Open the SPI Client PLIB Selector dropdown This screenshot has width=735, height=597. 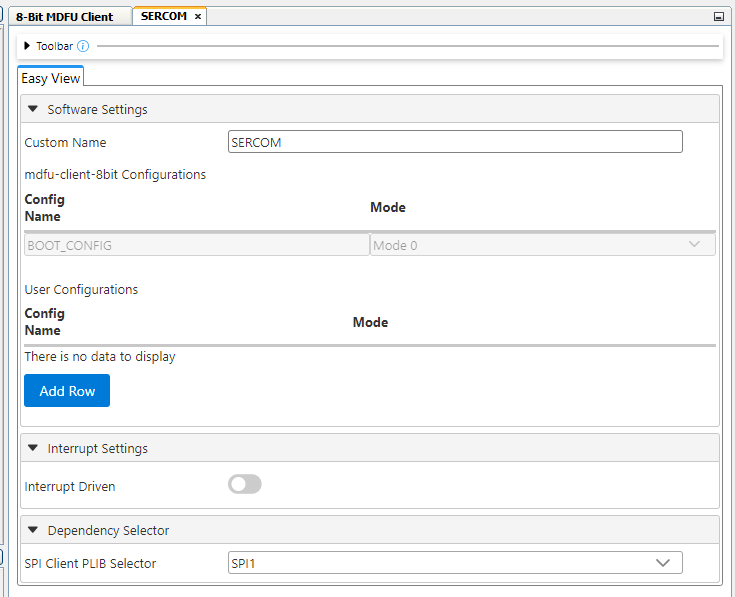455,563
